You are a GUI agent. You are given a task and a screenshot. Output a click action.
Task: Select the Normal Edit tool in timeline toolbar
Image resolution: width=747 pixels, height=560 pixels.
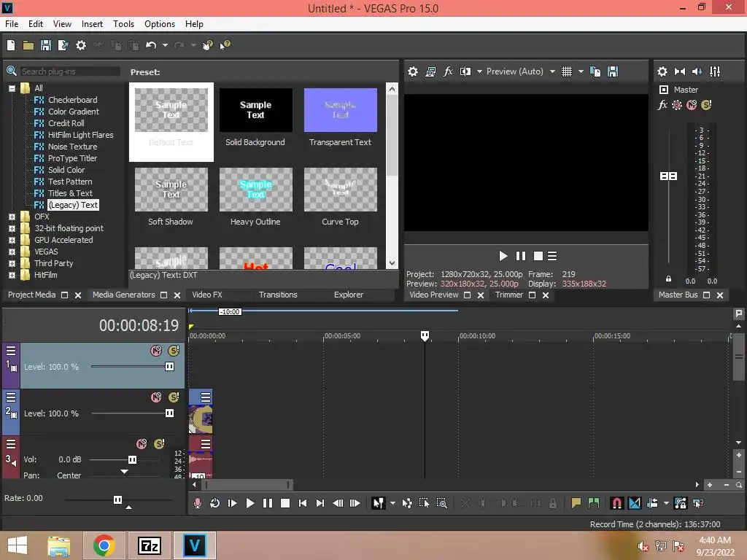[x=378, y=503]
